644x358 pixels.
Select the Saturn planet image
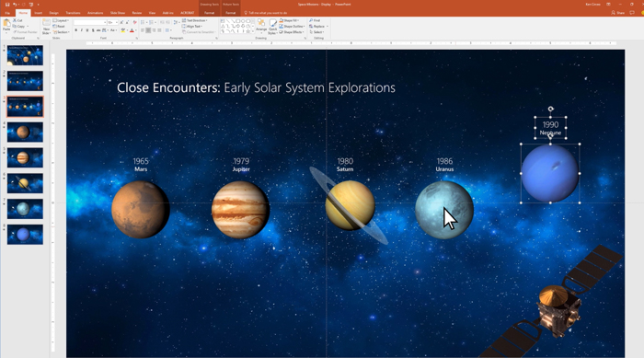click(x=350, y=205)
